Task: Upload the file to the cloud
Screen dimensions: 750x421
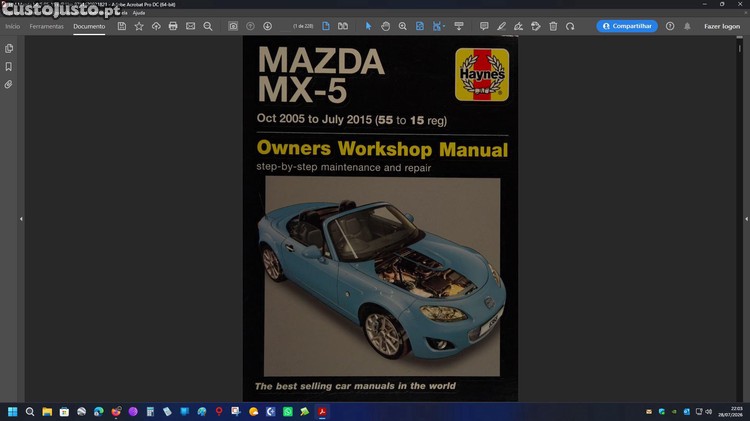Action: [x=156, y=26]
